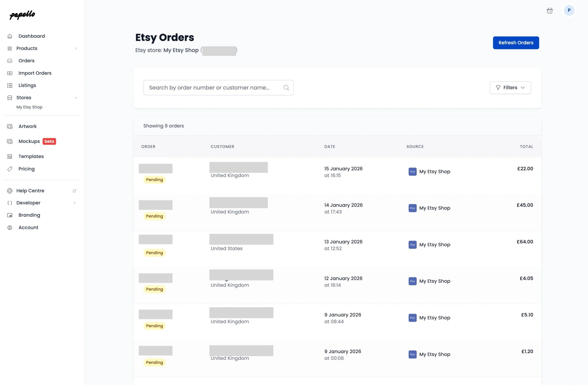Collapse the Stores section
588x385 pixels.
(76, 98)
